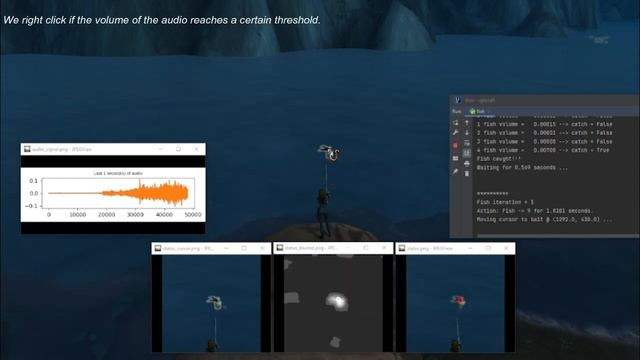The image size is (640, 360).
Task: Click the console line starting '2 fish volume'
Action: point(544,133)
